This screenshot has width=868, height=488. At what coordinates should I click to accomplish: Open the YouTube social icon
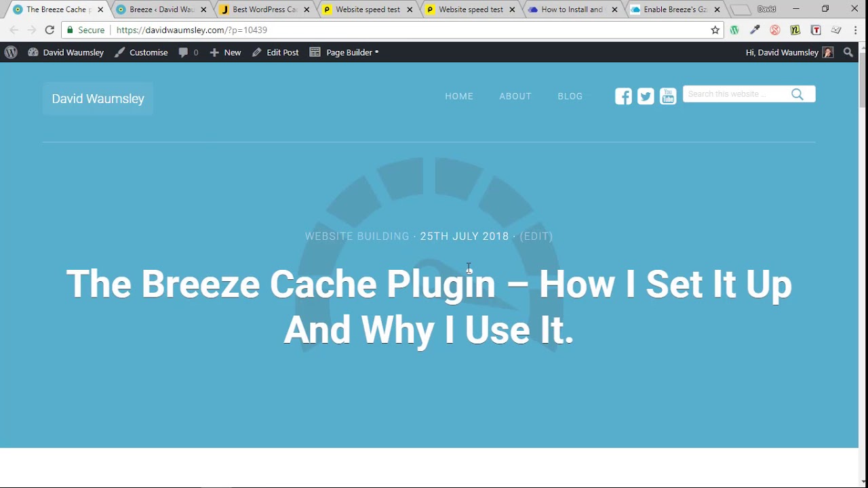pyautogui.click(x=668, y=96)
